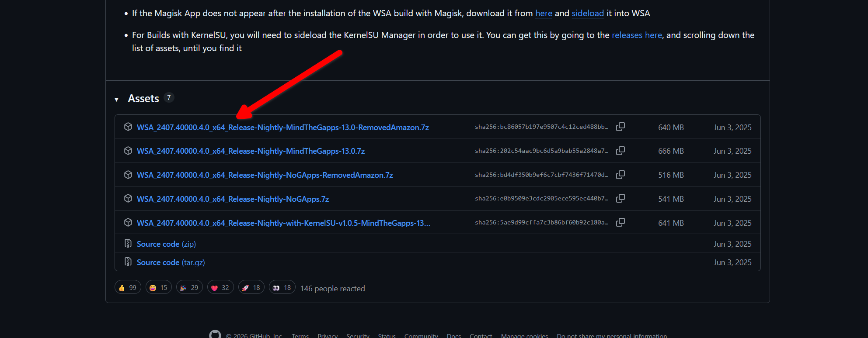Copy the sha256 starting 5ae9d99c

click(x=620, y=222)
